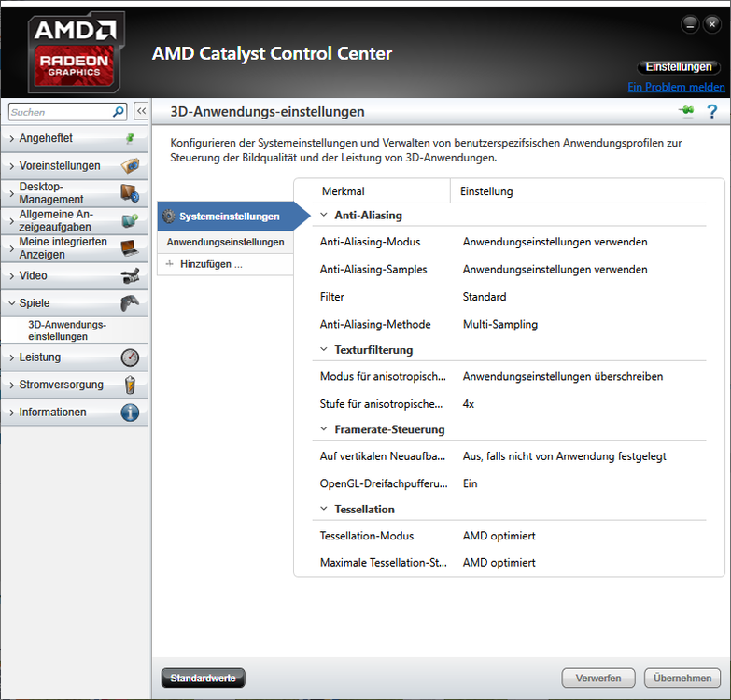Change anisotropic mode 'Anwendungseinstellungen überschreiben'
This screenshot has height=700, width=731.
click(x=563, y=376)
